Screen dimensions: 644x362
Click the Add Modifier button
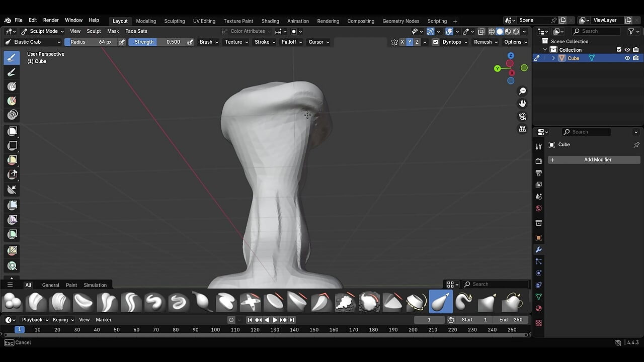coord(594,160)
